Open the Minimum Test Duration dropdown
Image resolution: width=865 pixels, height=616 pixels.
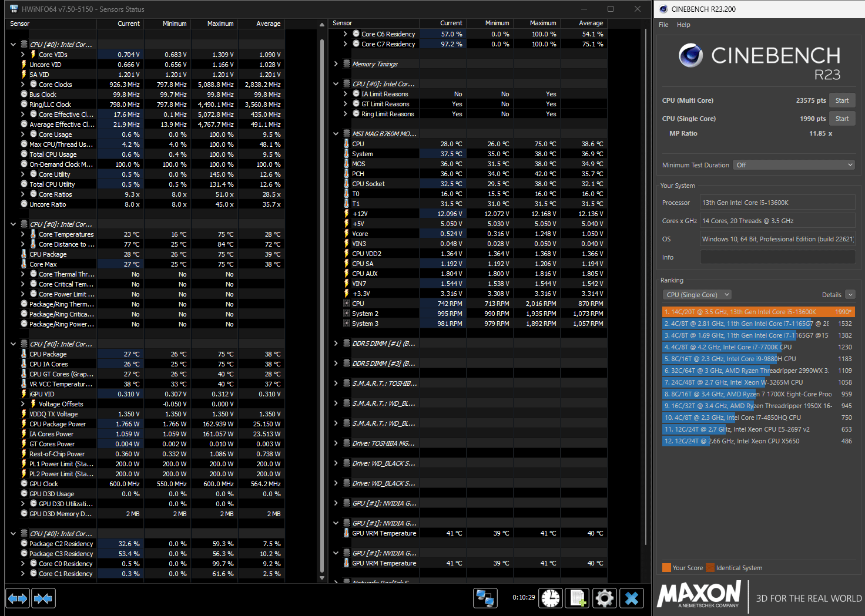click(794, 165)
